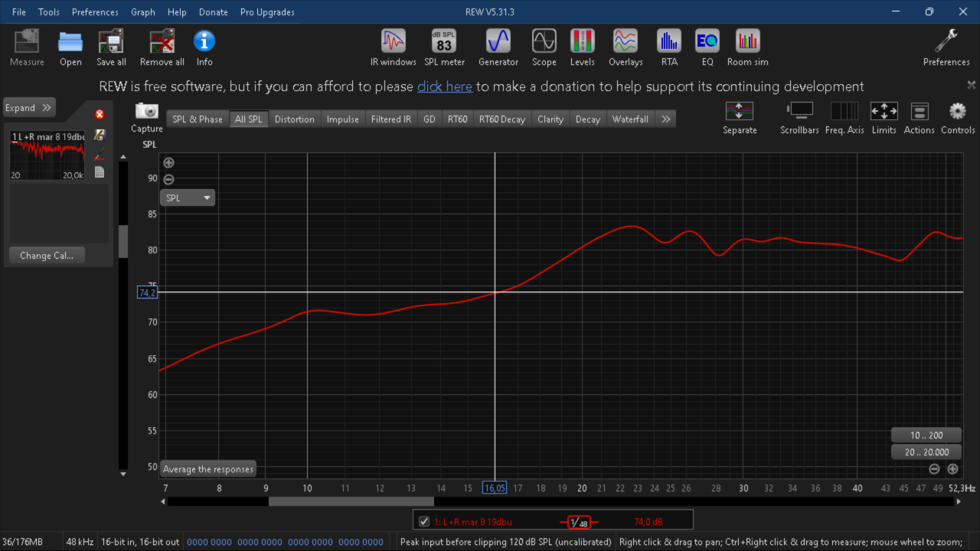Zoom out the SPL axis minus button
Viewport: 980px width, 551px height.
click(x=169, y=179)
